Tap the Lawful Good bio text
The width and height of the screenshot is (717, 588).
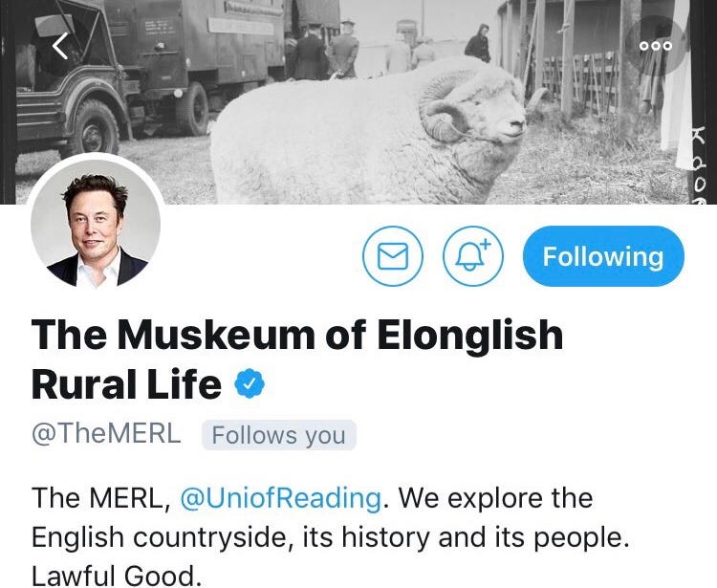[x=117, y=576]
